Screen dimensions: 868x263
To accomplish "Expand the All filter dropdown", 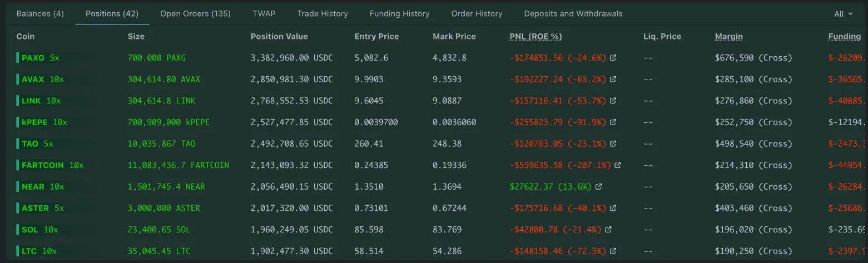I will (x=843, y=14).
